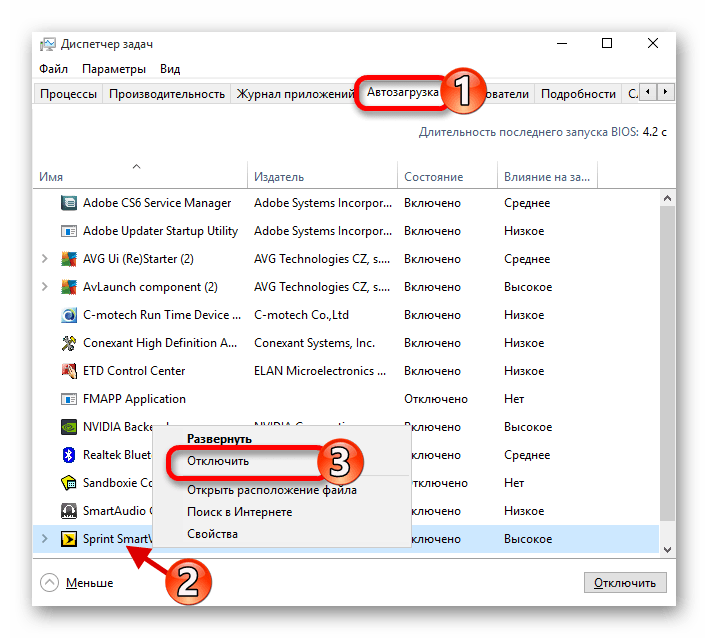Click the FMAPP Application icon
This screenshot has height=638, width=708.
tap(69, 399)
